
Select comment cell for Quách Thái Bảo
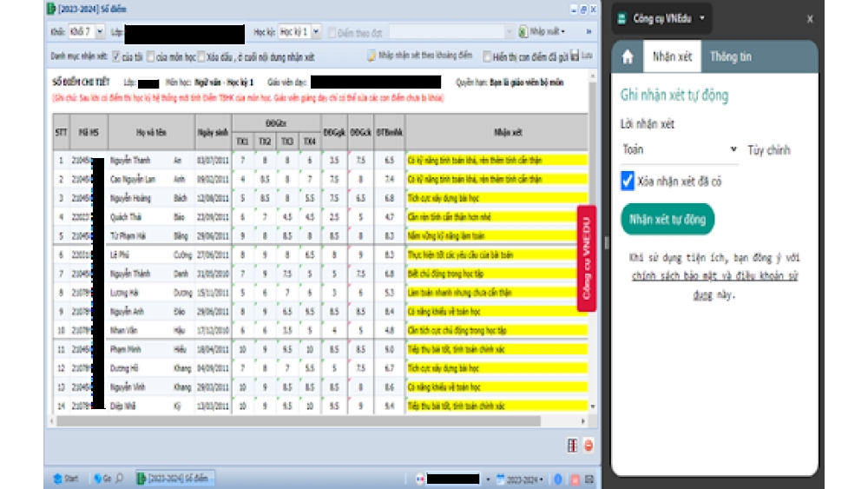[496, 217]
